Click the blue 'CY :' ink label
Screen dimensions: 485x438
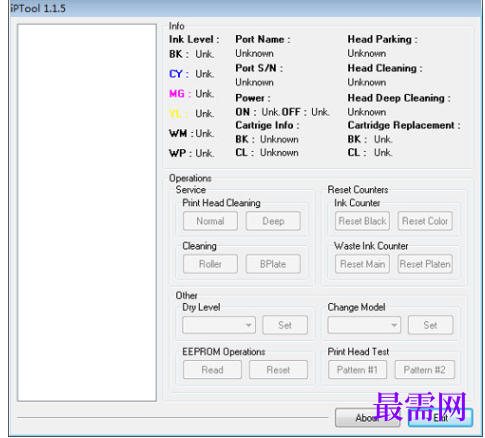click(x=179, y=74)
